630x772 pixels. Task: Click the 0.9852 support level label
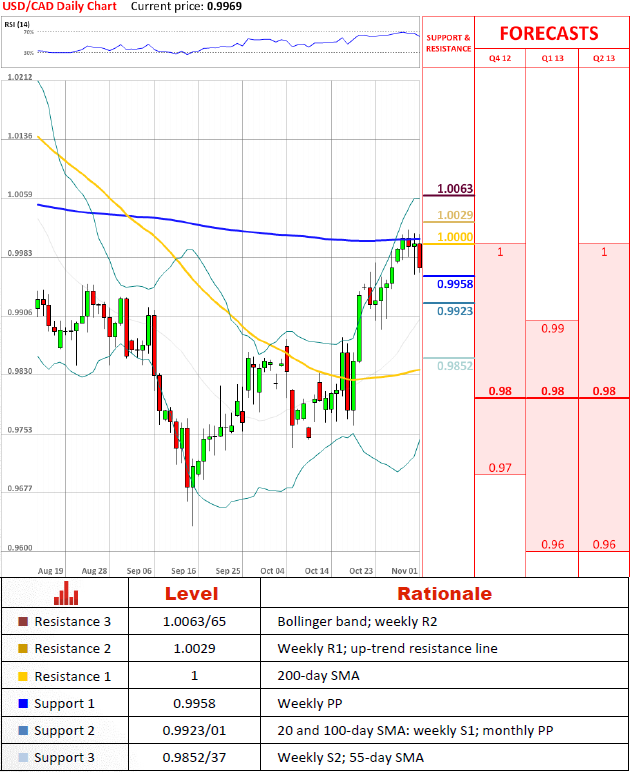point(454,365)
